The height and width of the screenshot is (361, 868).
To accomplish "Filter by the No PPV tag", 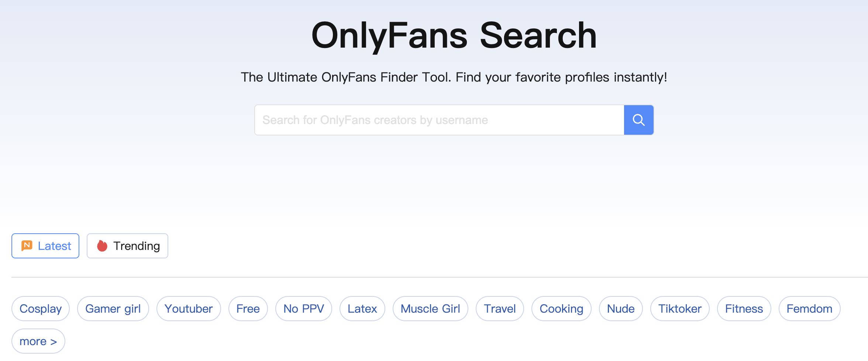I will coord(303,309).
